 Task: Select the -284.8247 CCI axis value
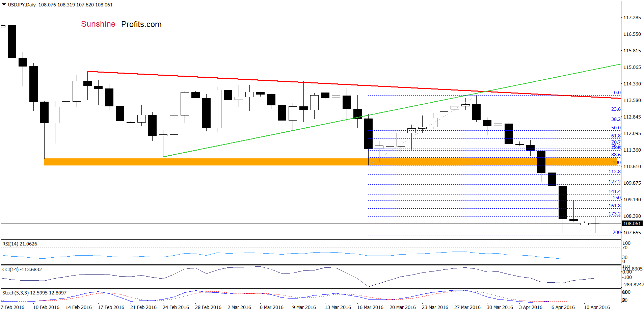coord(633,285)
